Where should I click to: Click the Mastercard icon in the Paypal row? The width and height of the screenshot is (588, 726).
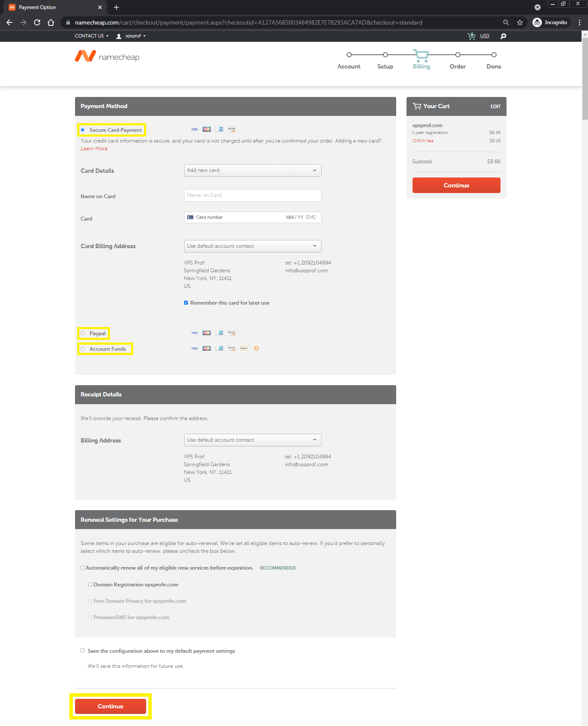coord(207,333)
